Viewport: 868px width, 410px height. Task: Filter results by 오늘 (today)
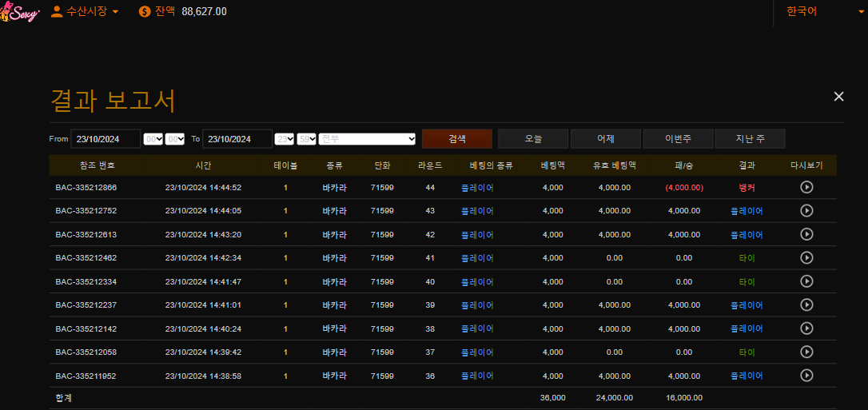click(x=532, y=139)
